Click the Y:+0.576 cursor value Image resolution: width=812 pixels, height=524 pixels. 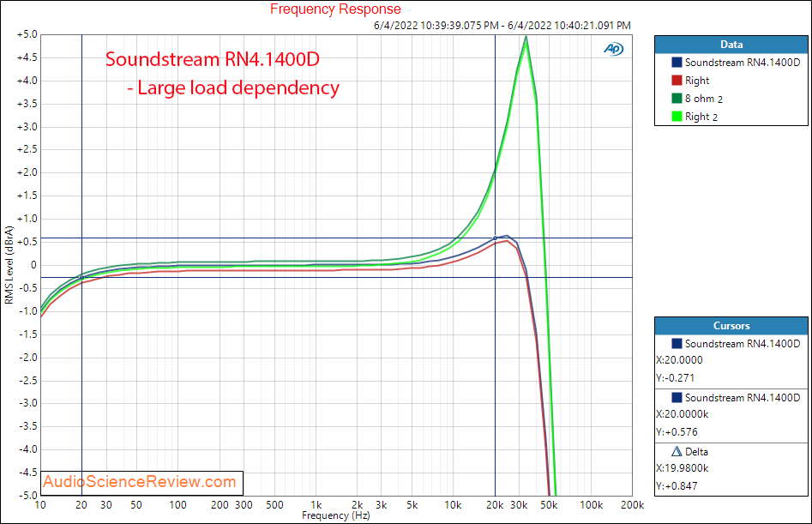[677, 432]
